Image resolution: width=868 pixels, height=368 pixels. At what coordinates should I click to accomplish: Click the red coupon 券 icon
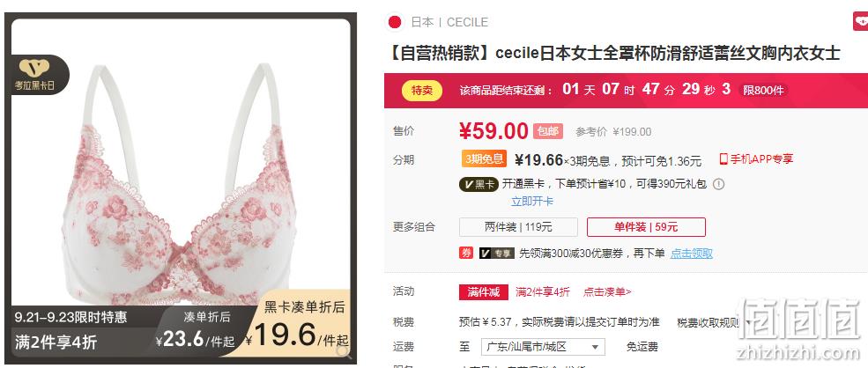466,253
